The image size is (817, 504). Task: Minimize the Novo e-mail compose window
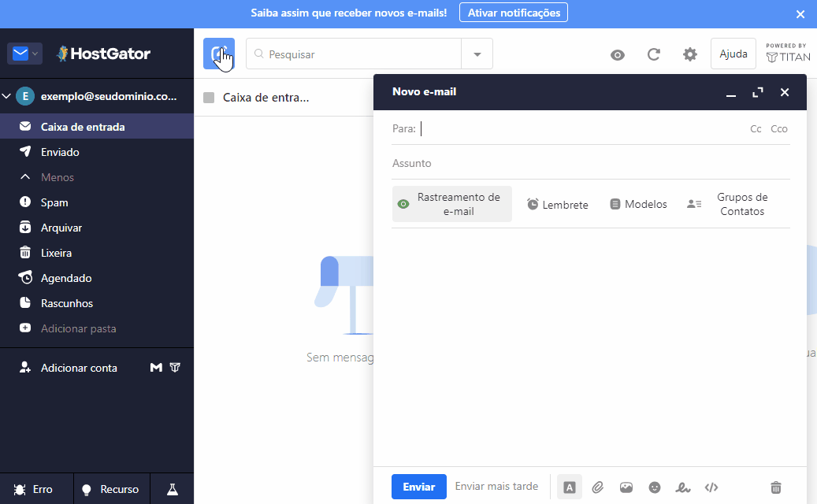coord(731,93)
